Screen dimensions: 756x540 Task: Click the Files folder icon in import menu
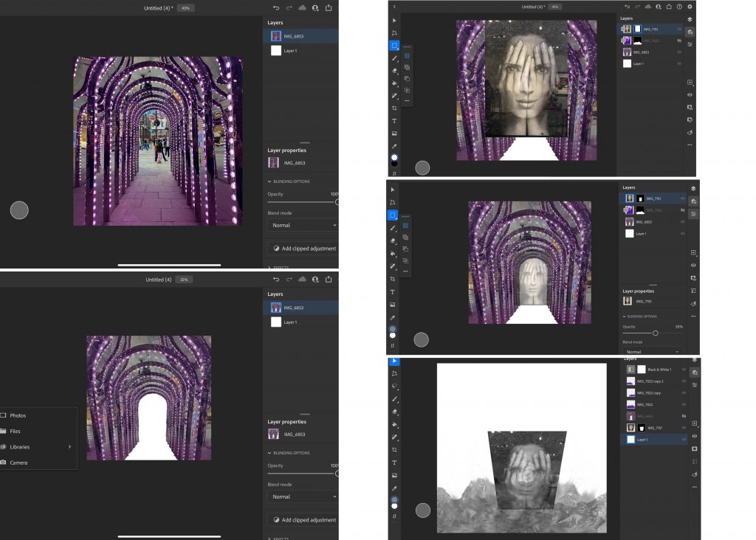(4, 431)
